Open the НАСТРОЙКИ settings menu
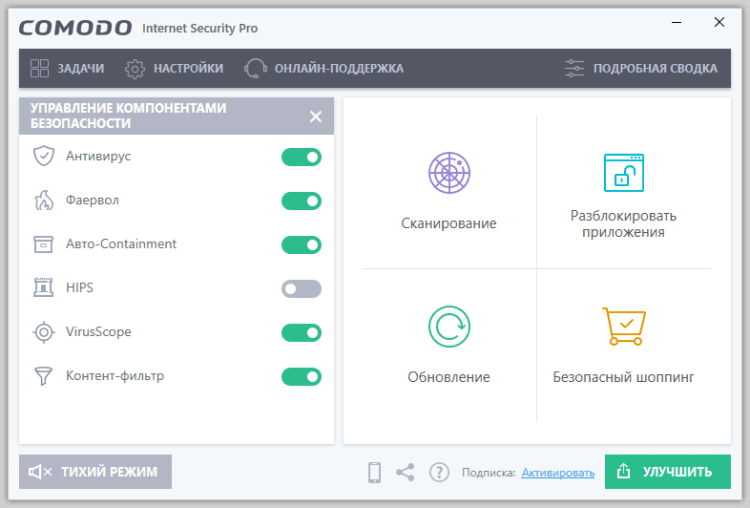The height and width of the screenshot is (508, 750). (174, 68)
